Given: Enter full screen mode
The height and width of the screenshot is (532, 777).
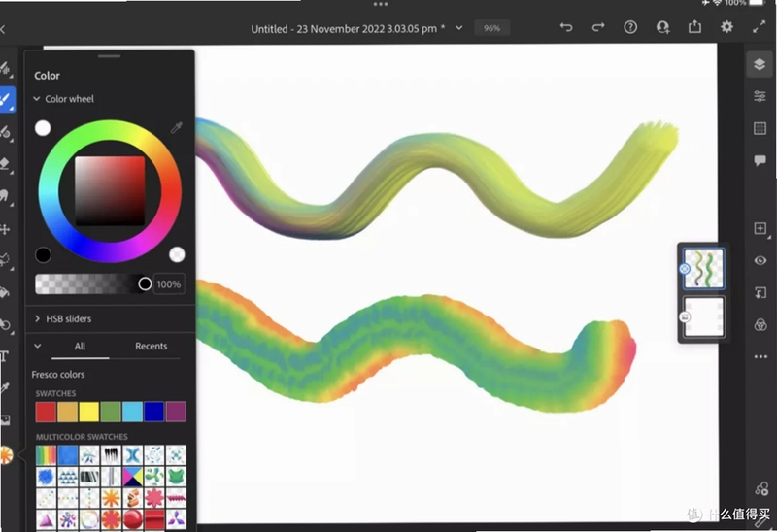Looking at the screenshot, I should point(759,27).
